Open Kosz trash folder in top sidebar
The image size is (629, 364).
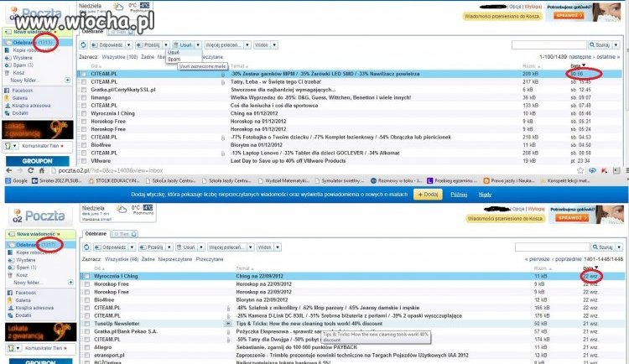pos(18,73)
